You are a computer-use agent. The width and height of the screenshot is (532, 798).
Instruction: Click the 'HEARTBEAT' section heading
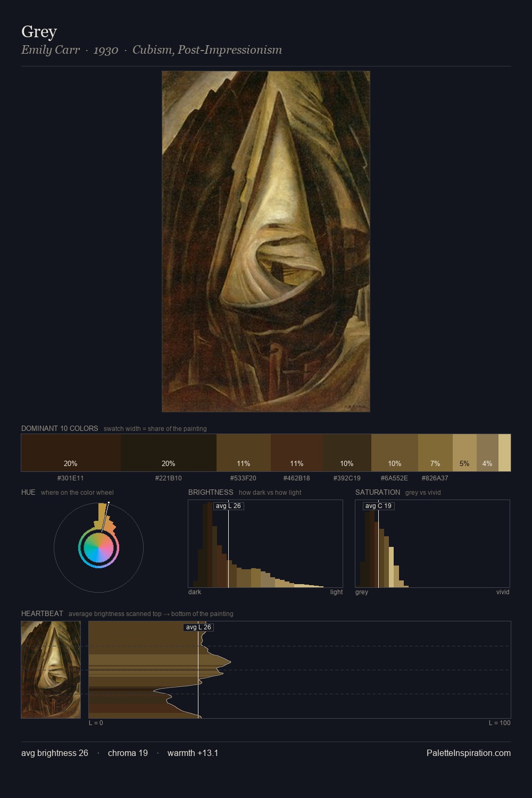tap(42, 613)
